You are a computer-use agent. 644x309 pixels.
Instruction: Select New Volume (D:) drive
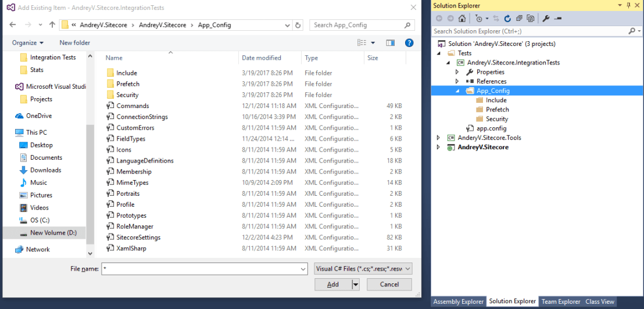click(53, 233)
